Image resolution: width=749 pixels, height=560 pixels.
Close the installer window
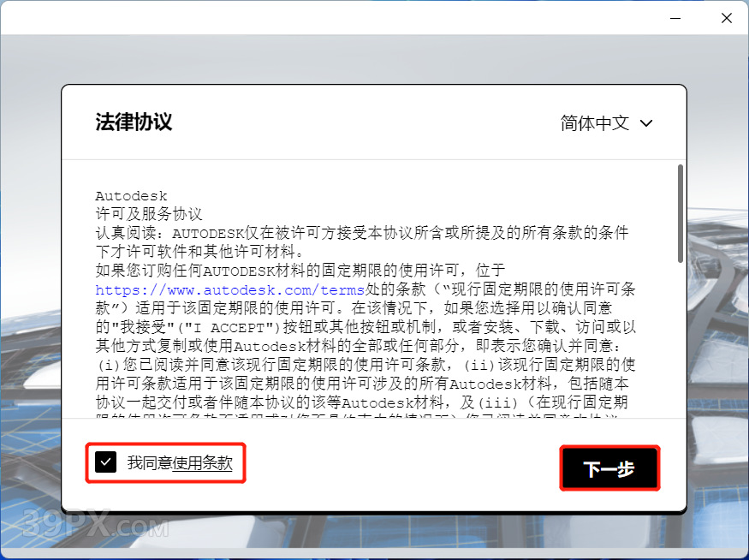click(x=726, y=17)
